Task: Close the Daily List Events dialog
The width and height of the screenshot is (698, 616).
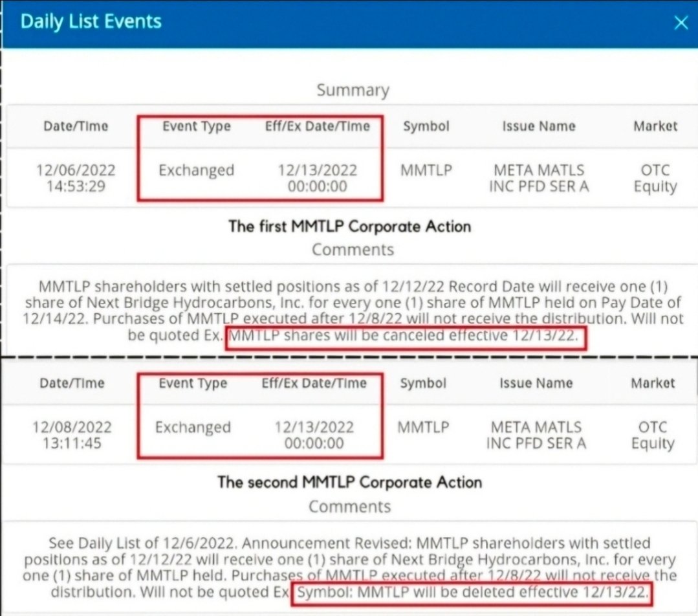Action: click(x=681, y=22)
